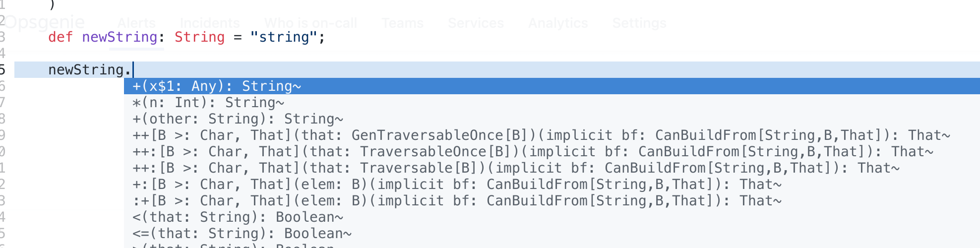Pick the +:[B >: Char, That] suggestion

pyautogui.click(x=551, y=185)
